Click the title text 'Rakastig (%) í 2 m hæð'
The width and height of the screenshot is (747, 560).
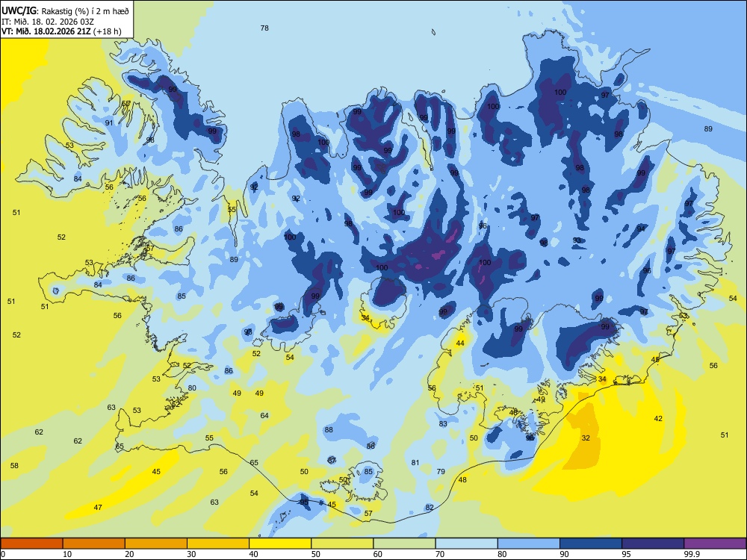pyautogui.click(x=85, y=11)
